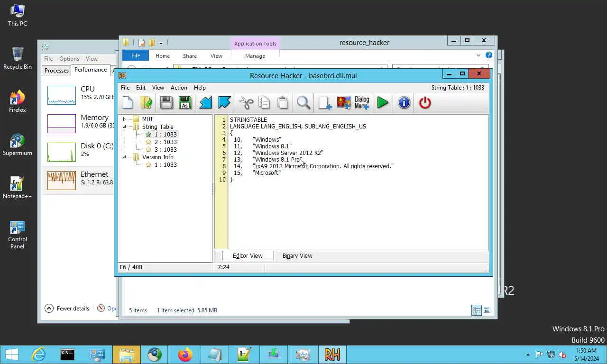Switch Explorer to large icons view
Screen dimensions: 607x364
click(487, 310)
